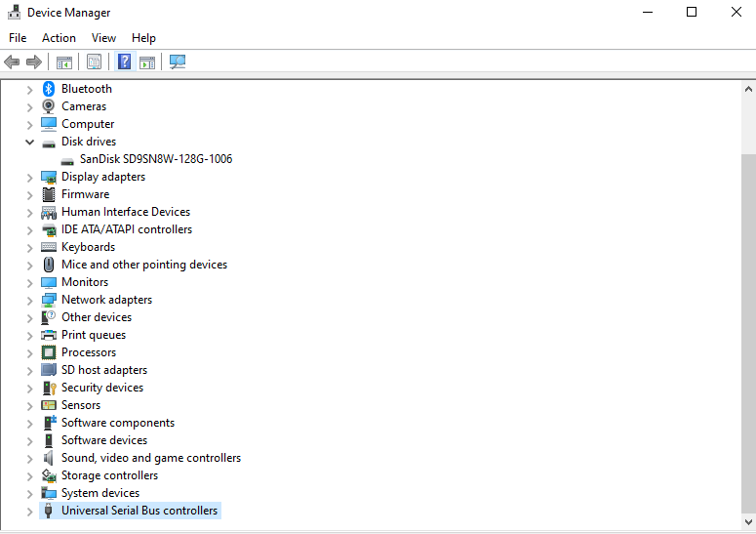This screenshot has height=534, width=756.
Task: Select the Network adapters label
Action: [106, 300]
